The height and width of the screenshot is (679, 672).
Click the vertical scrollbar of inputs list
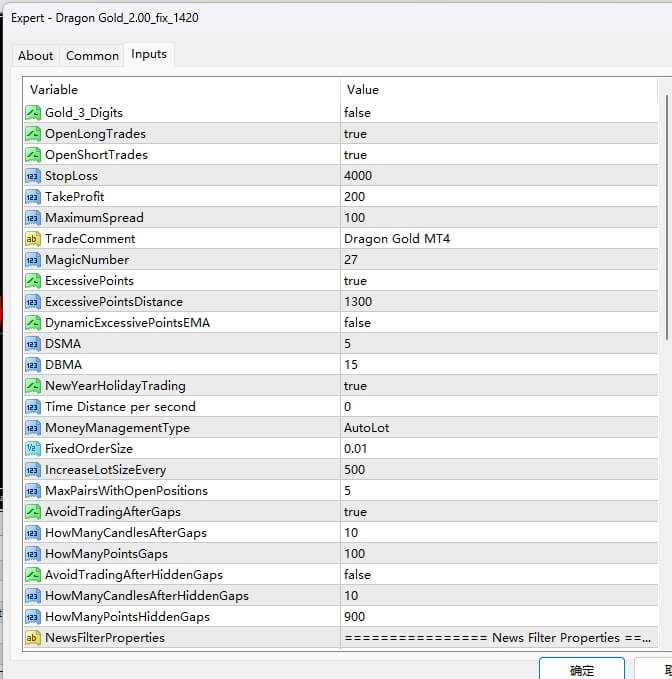pyautogui.click(x=666, y=217)
